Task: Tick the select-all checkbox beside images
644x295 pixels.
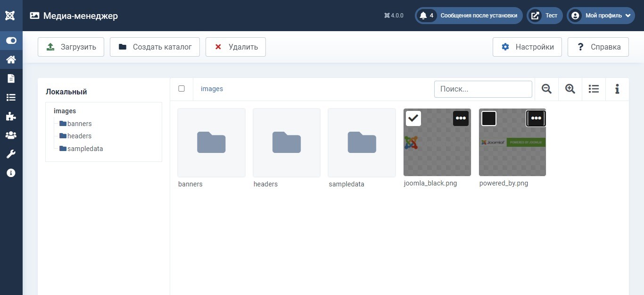Action: [182, 89]
